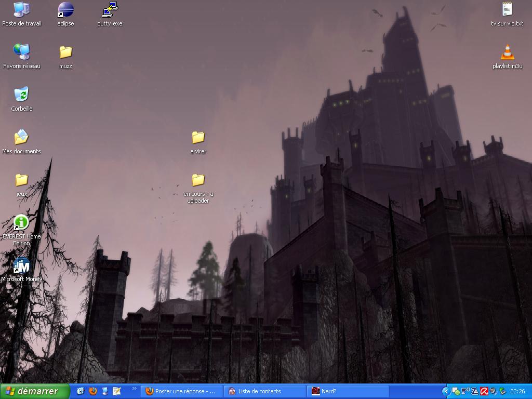Select the playlist.m3u VLC file
Viewport: 532px width, 399px height.
coord(507,57)
